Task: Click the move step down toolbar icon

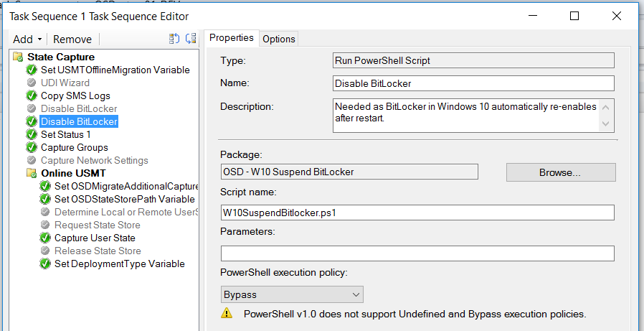Action: pyautogui.click(x=191, y=39)
